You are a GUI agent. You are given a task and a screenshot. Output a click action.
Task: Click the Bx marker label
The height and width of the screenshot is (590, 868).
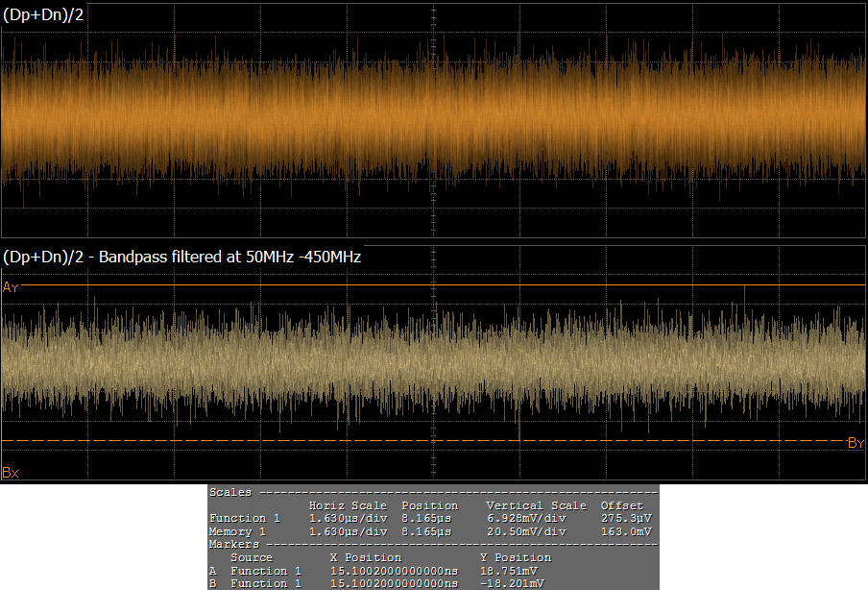coord(11,472)
